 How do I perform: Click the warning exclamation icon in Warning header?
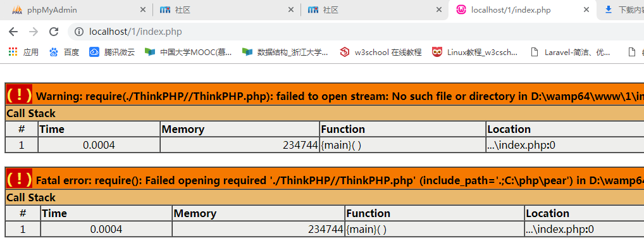click(x=19, y=94)
